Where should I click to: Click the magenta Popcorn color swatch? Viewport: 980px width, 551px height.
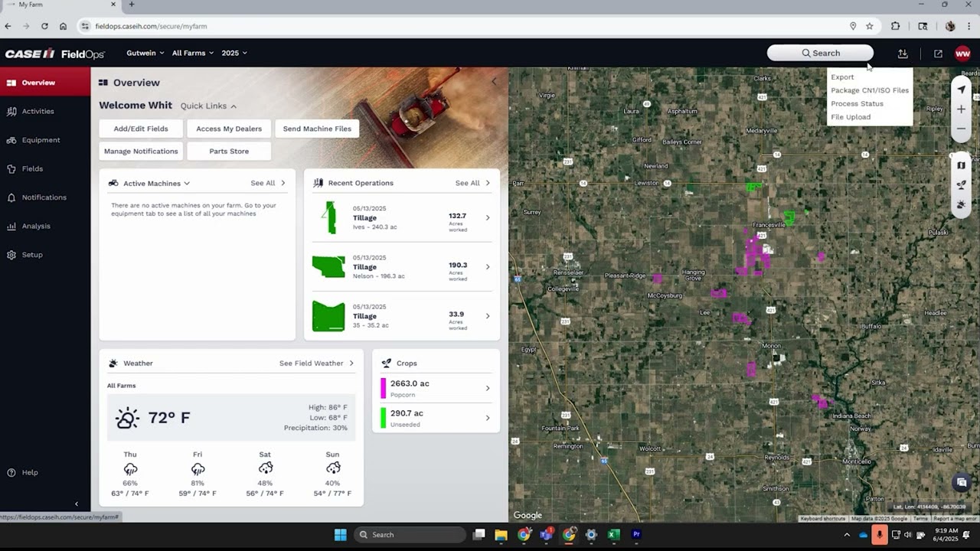pos(384,388)
